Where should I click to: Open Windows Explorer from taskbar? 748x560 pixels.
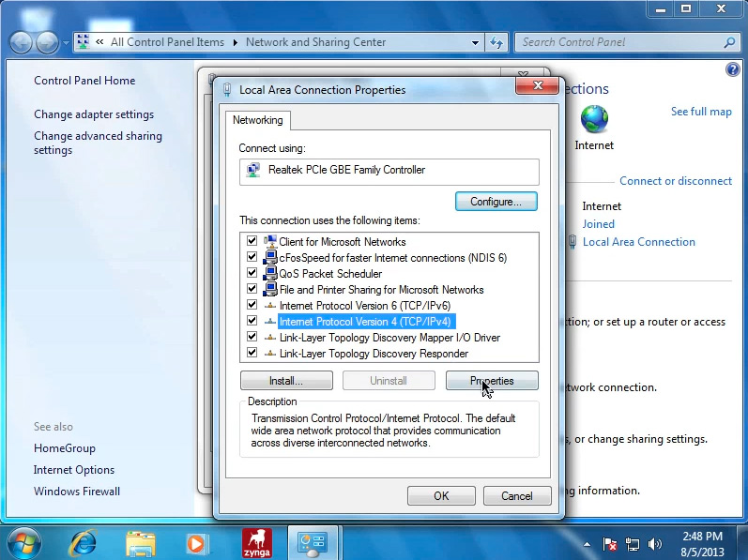click(140, 543)
